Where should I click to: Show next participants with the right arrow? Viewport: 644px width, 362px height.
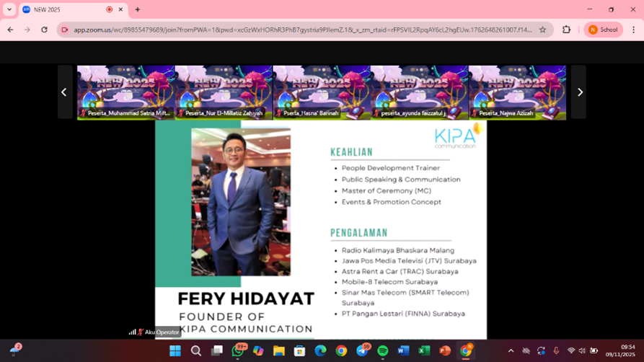point(579,92)
